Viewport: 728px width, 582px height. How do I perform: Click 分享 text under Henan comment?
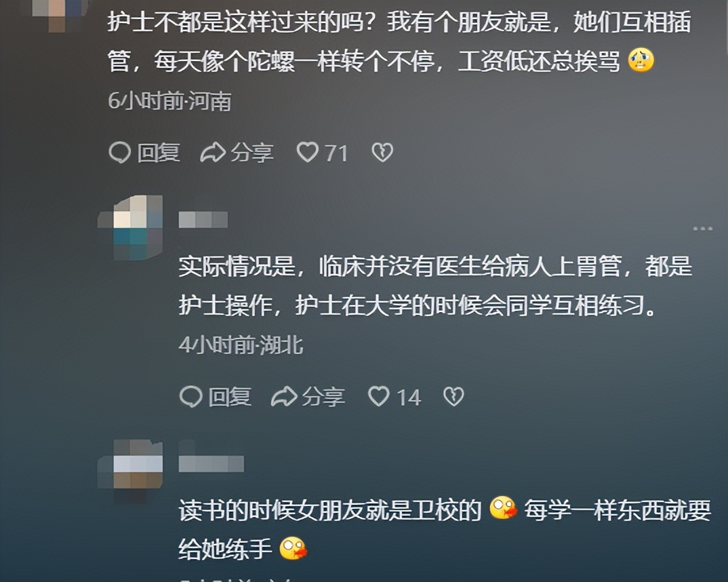[x=252, y=153]
